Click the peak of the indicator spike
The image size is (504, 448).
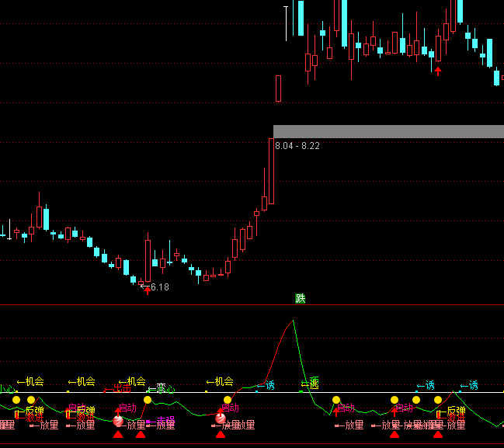coord(293,321)
